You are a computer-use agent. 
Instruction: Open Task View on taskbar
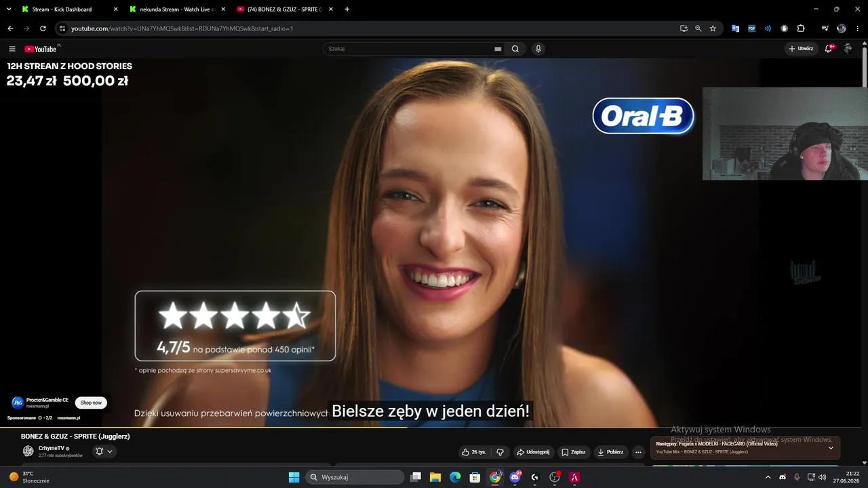coord(416,477)
